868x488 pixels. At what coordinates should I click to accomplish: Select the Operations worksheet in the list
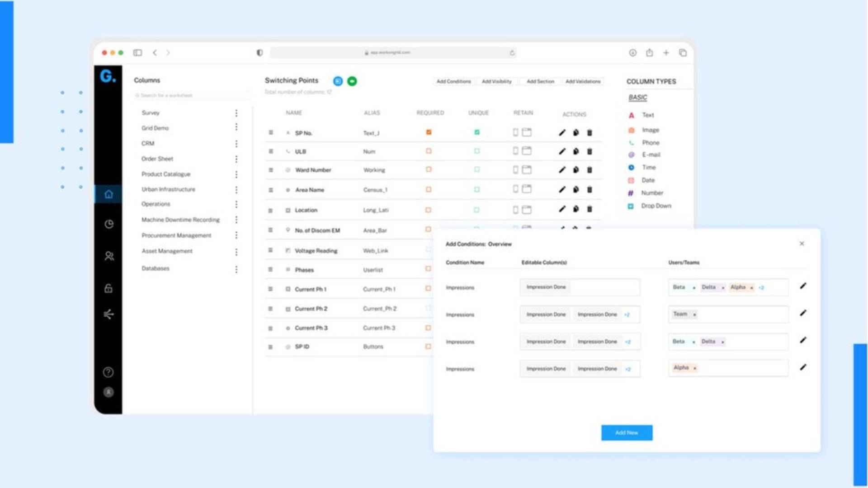(x=156, y=204)
